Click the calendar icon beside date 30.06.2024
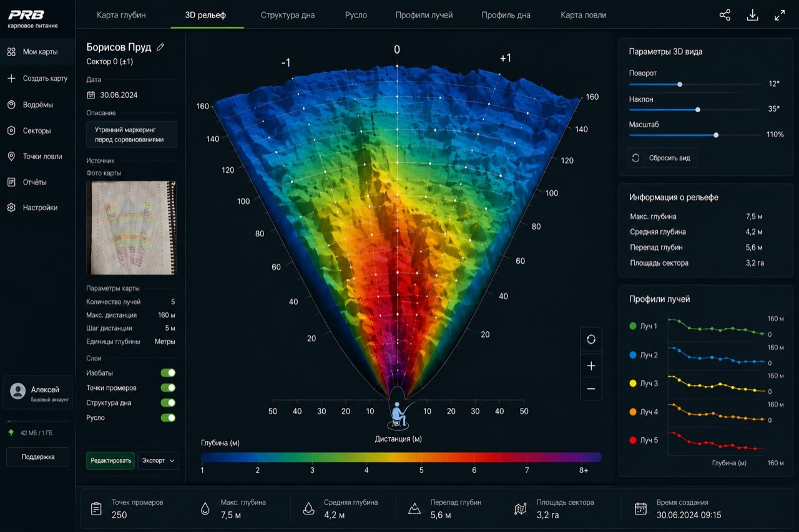Screen dimensions: 799x532 tap(91, 95)
